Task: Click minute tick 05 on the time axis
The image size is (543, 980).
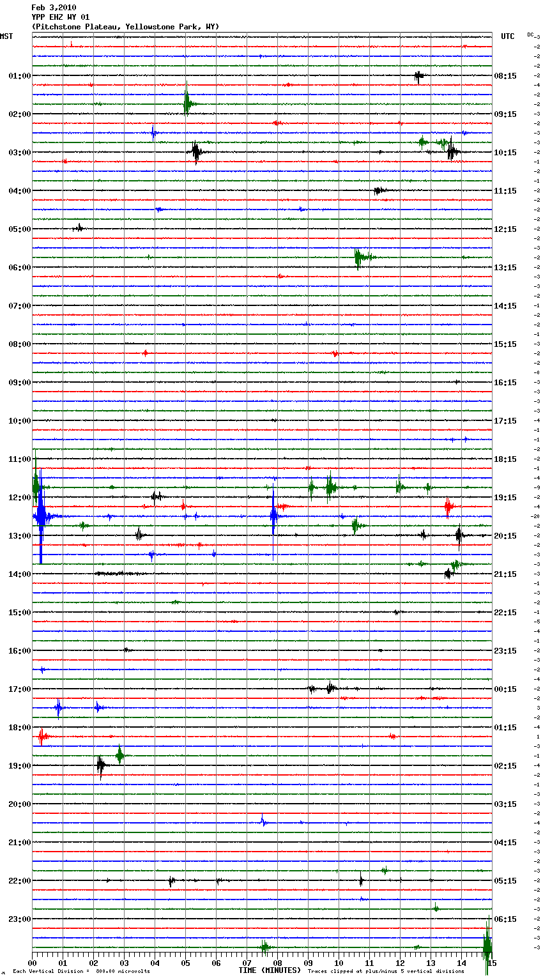Action: [x=186, y=963]
